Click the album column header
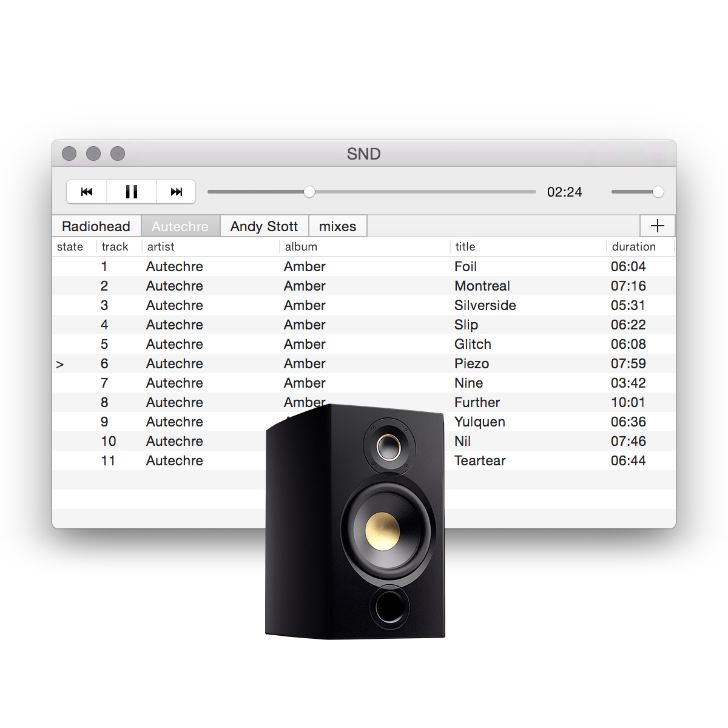Viewport: 728px width, 728px height. click(x=301, y=247)
